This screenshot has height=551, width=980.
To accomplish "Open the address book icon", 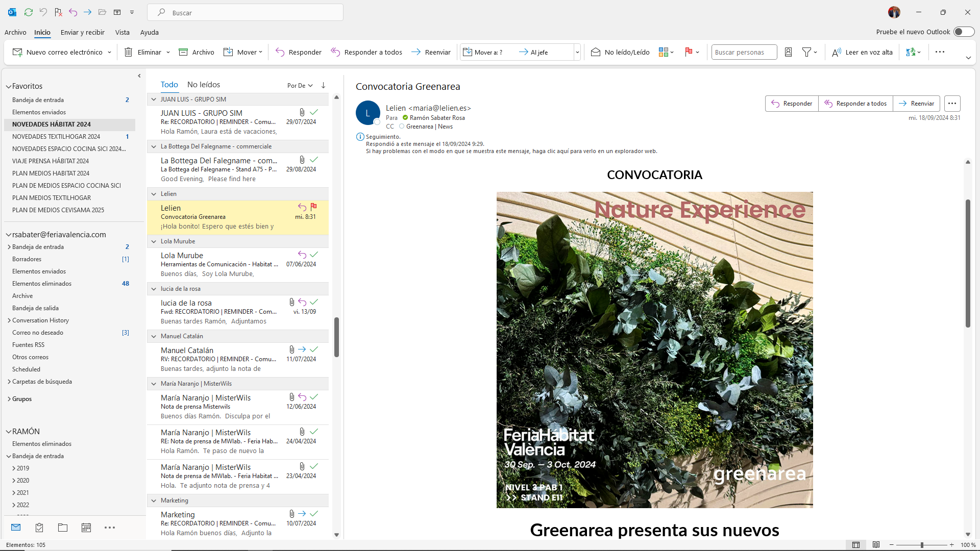I will (x=788, y=52).
